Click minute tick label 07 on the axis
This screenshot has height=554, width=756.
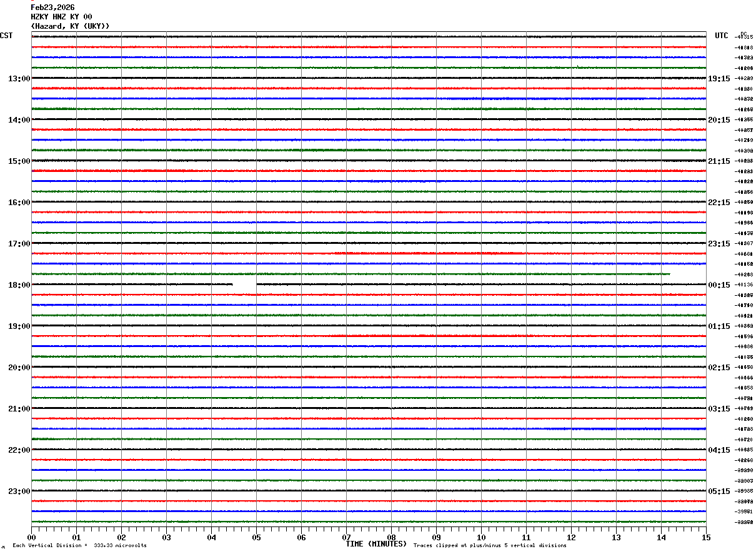point(346,537)
